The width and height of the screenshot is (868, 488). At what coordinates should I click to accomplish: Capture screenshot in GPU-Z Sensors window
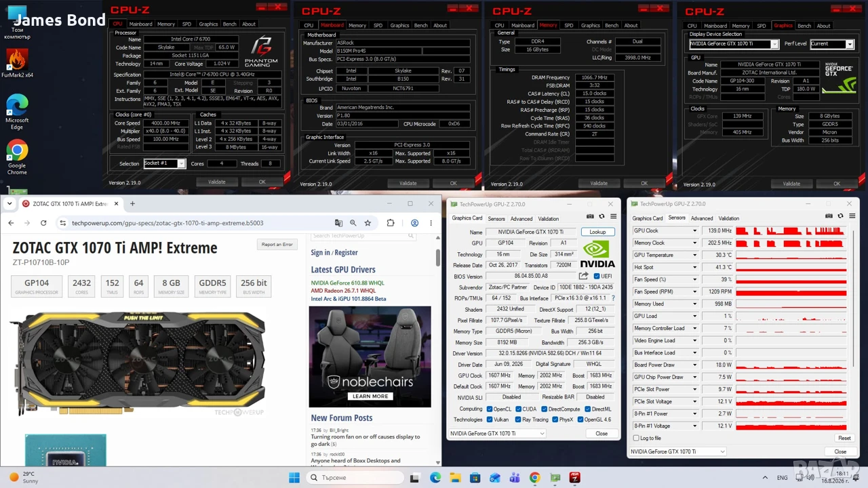tap(829, 216)
